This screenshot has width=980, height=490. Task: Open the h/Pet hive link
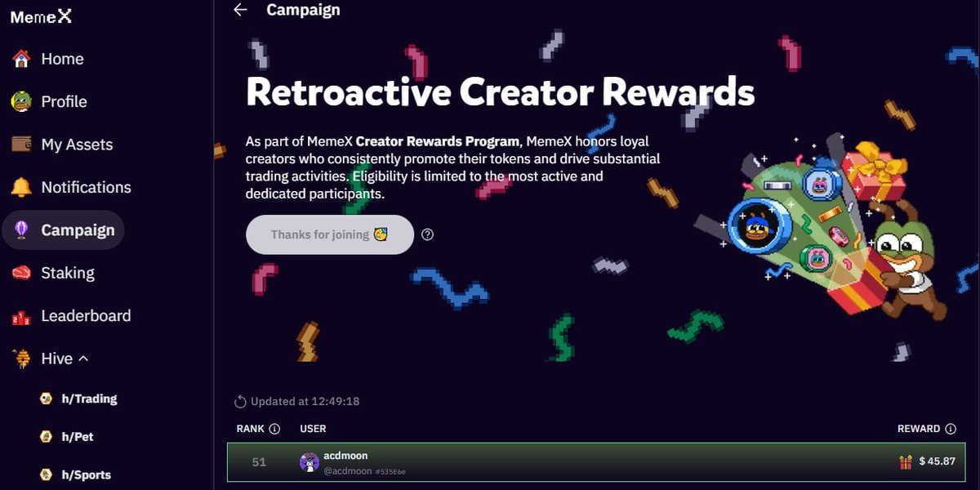click(78, 437)
